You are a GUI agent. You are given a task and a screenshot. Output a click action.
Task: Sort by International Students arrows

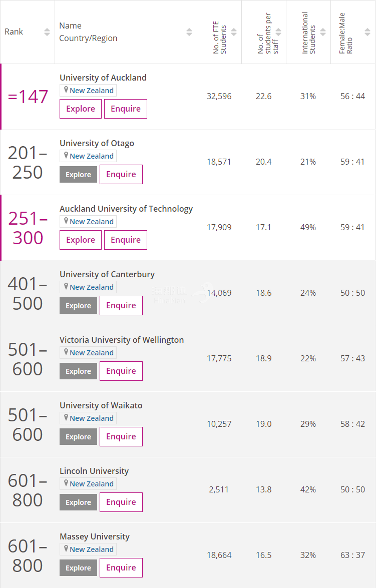coord(323,32)
